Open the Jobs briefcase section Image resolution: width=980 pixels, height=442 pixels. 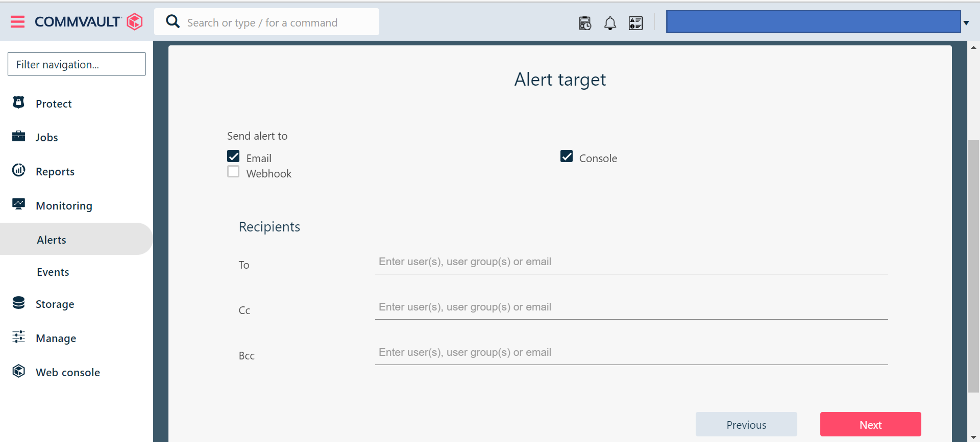click(x=46, y=137)
